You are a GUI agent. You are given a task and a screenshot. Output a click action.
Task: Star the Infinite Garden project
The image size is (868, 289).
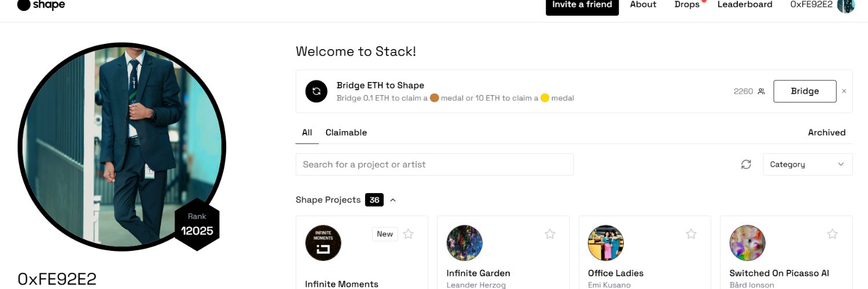(x=550, y=234)
